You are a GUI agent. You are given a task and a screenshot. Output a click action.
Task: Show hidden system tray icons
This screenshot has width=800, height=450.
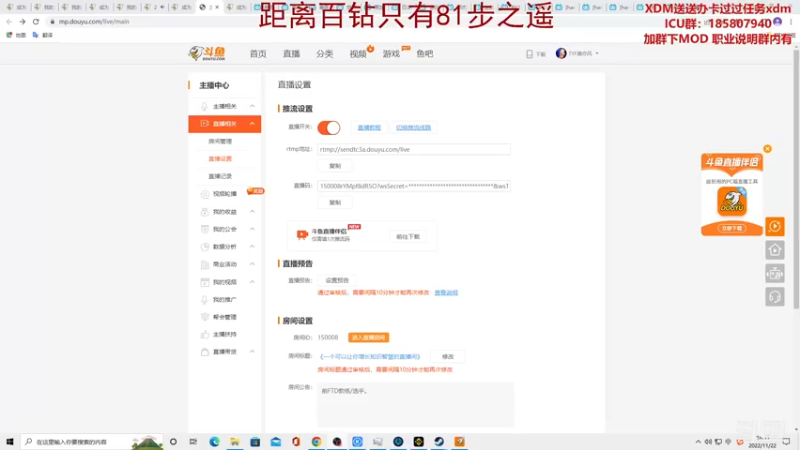click(x=698, y=442)
